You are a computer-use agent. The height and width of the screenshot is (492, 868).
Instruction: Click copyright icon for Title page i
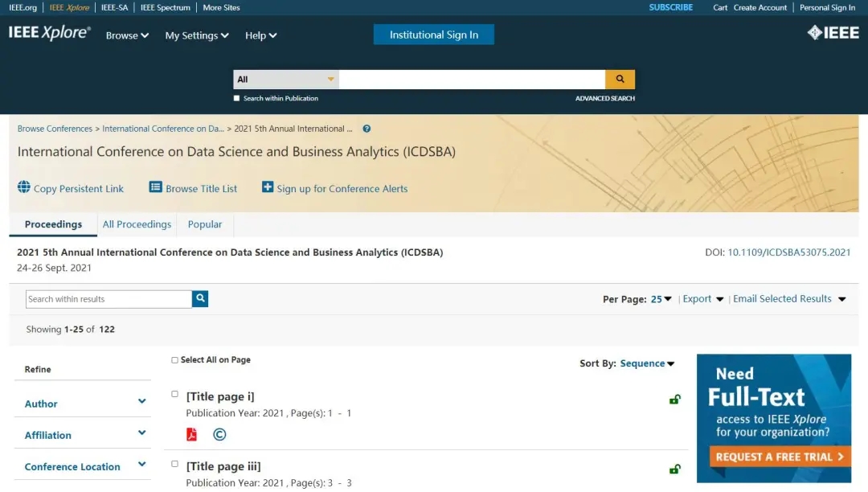pos(219,434)
